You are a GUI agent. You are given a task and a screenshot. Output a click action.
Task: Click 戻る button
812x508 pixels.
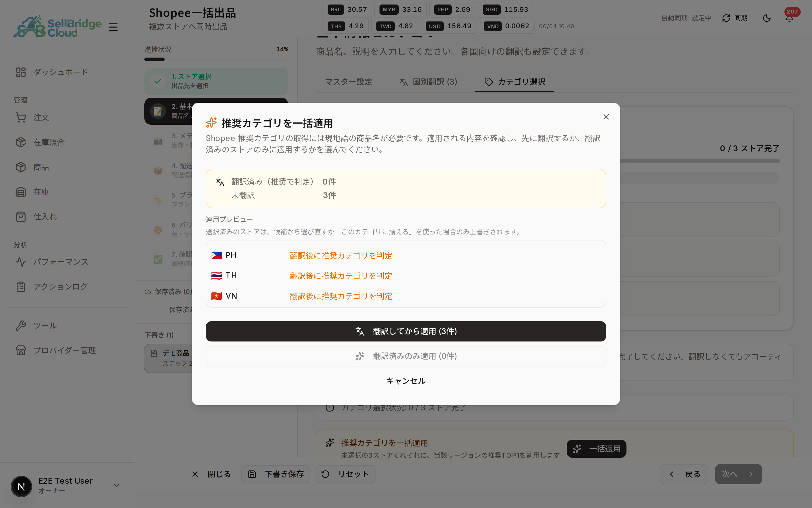tap(684, 474)
